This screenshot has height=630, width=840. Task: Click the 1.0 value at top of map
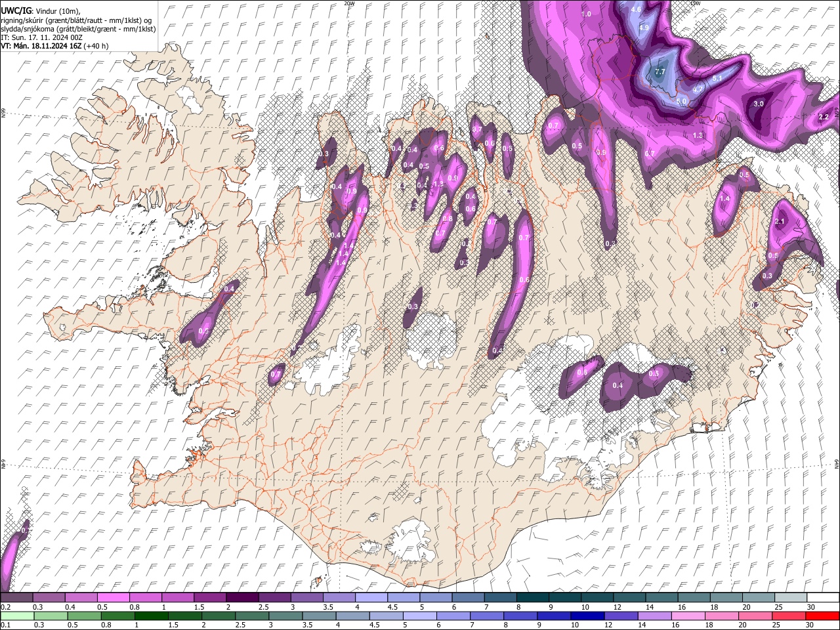point(586,14)
